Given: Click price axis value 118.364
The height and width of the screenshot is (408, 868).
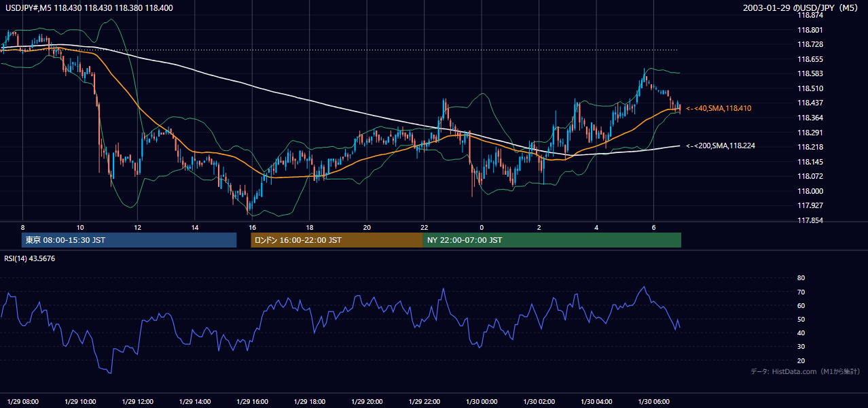Looking at the screenshot, I should pyautogui.click(x=810, y=118).
